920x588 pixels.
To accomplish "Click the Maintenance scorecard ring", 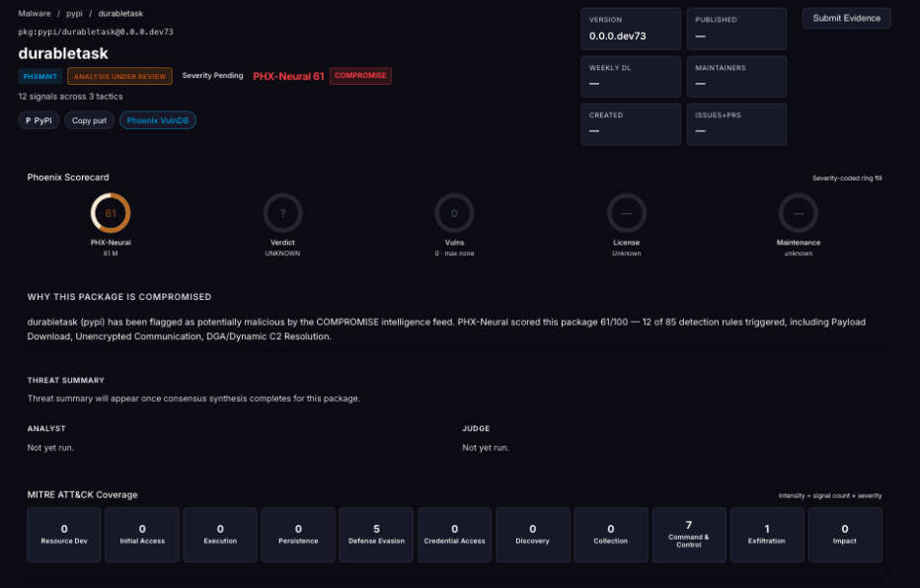I will tap(798, 213).
